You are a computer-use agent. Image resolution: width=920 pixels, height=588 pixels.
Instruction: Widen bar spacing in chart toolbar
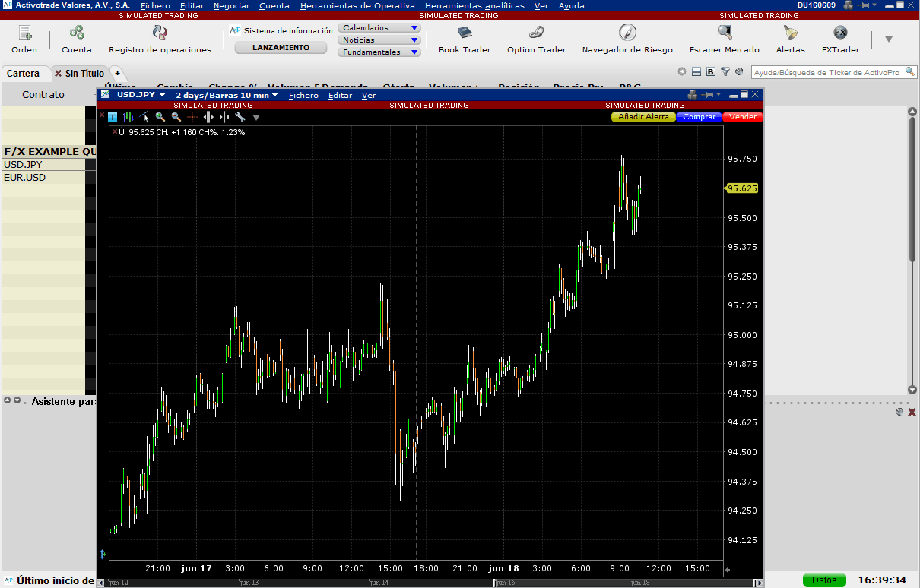click(x=208, y=117)
